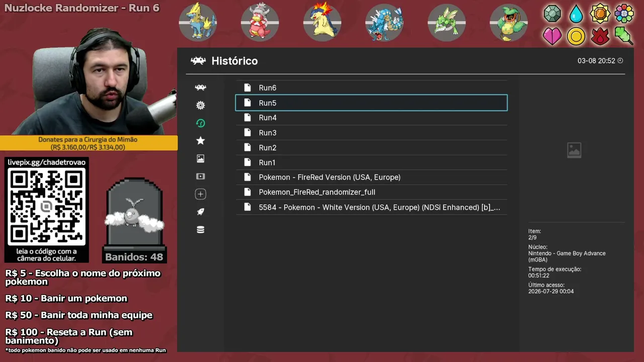Click the Donates para a Cirurgia banner
The height and width of the screenshot is (362, 644).
(x=89, y=143)
